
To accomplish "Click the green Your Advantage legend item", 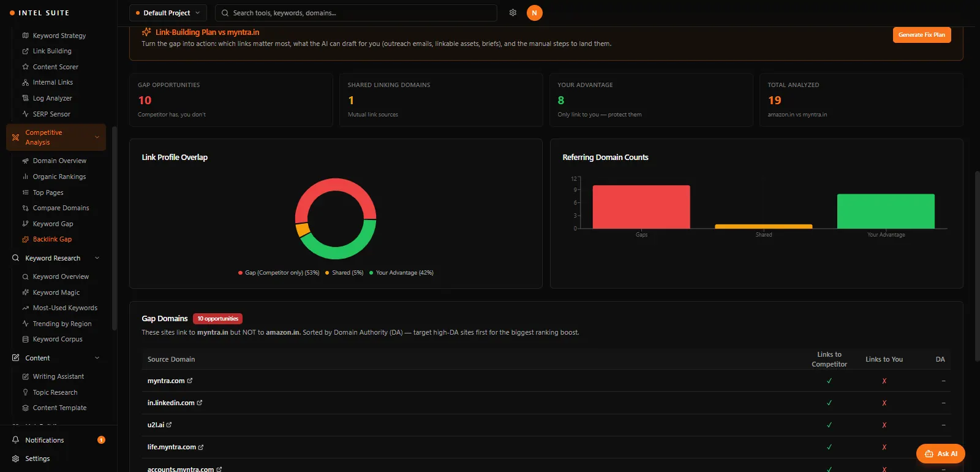I will (401, 273).
